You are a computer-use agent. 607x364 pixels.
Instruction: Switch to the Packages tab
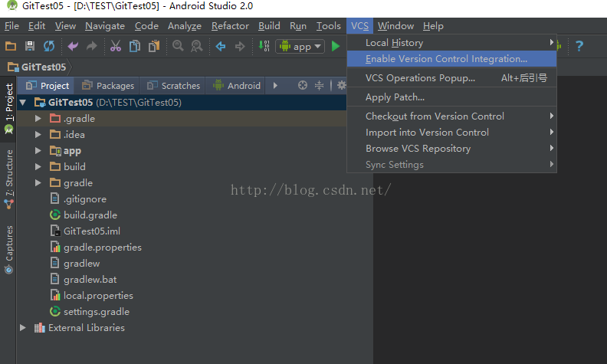click(107, 86)
